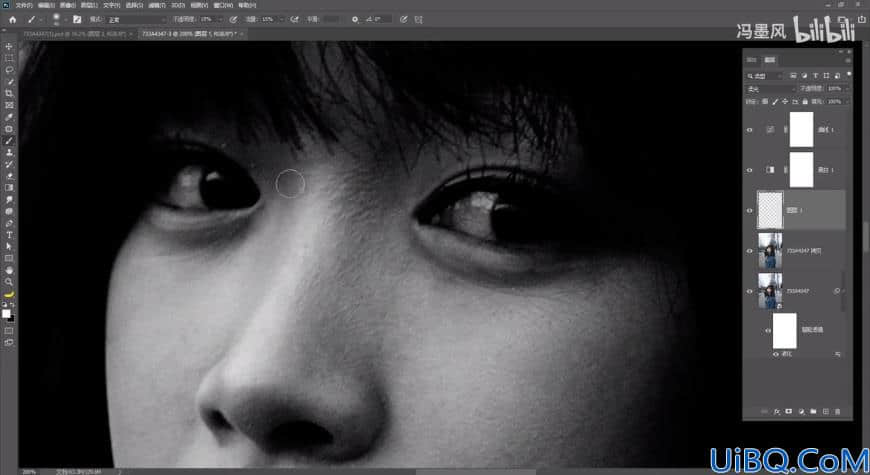
Task: Hide the 图层 1 layer
Action: pos(750,210)
